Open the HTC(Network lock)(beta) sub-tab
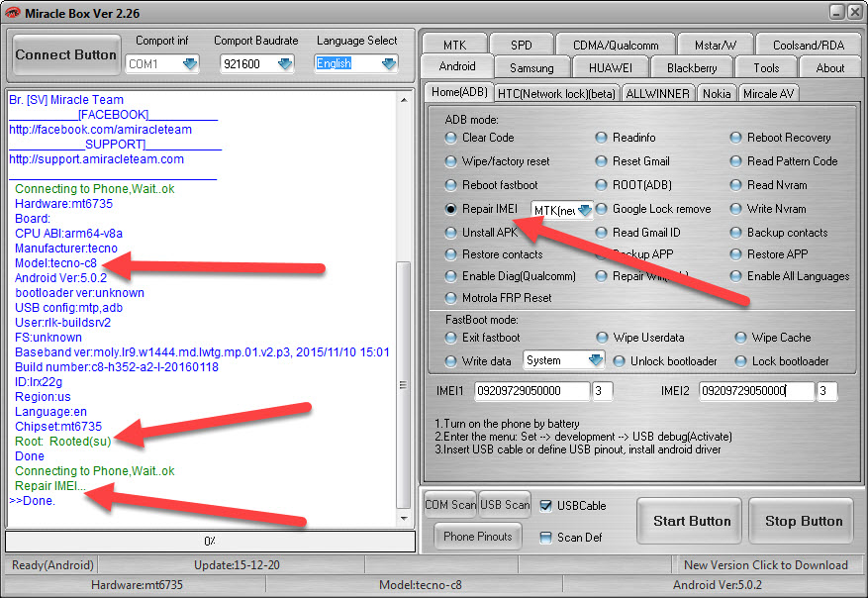 coord(556,94)
